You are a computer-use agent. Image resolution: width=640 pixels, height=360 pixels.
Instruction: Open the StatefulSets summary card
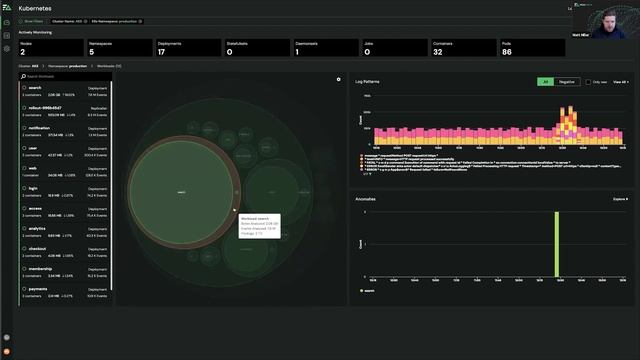(x=257, y=48)
